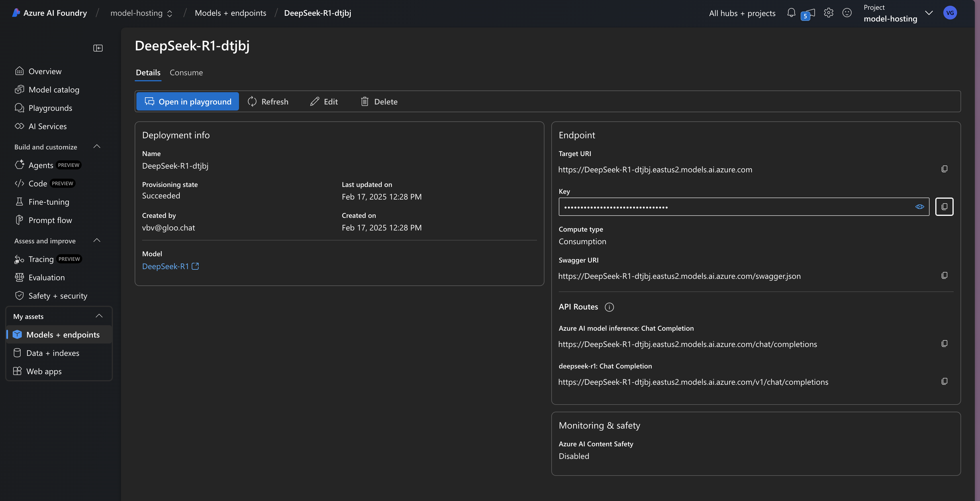Collapse the My assets section
This screenshot has width=980, height=501.
(x=99, y=315)
